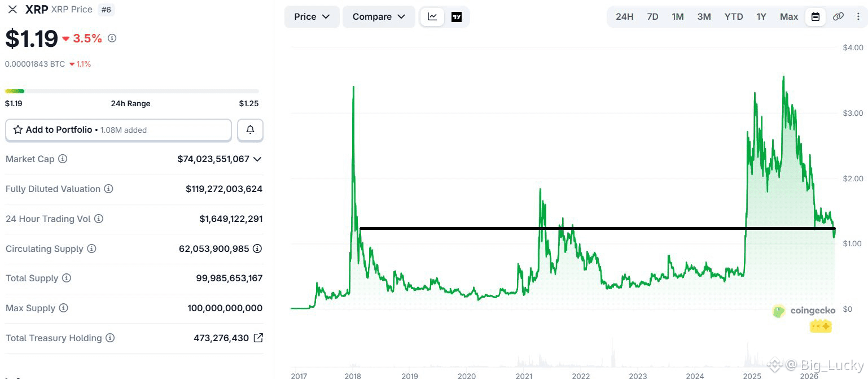Screen dimensions: 868x379
Task: Select 1M time range
Action: pos(678,17)
